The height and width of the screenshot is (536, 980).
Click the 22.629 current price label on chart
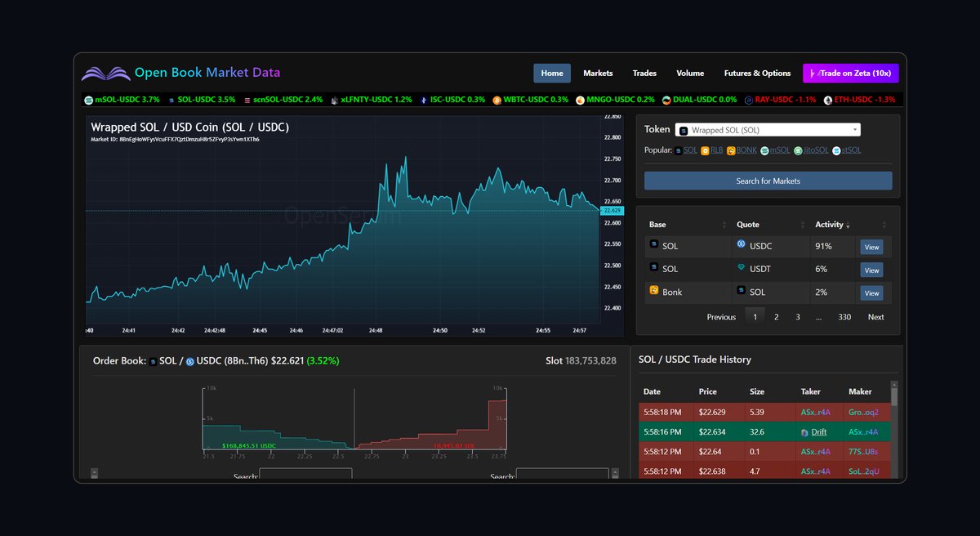tap(612, 211)
